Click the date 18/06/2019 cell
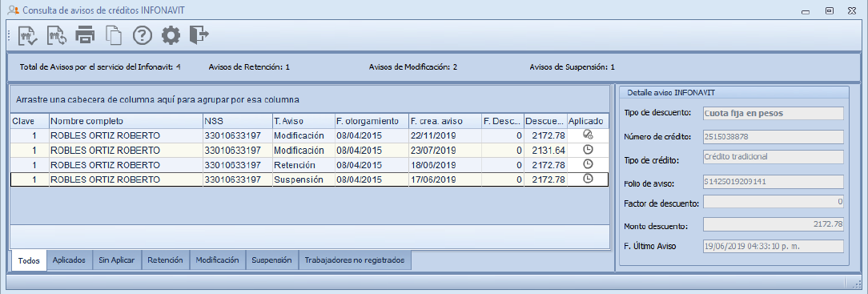 pos(444,165)
